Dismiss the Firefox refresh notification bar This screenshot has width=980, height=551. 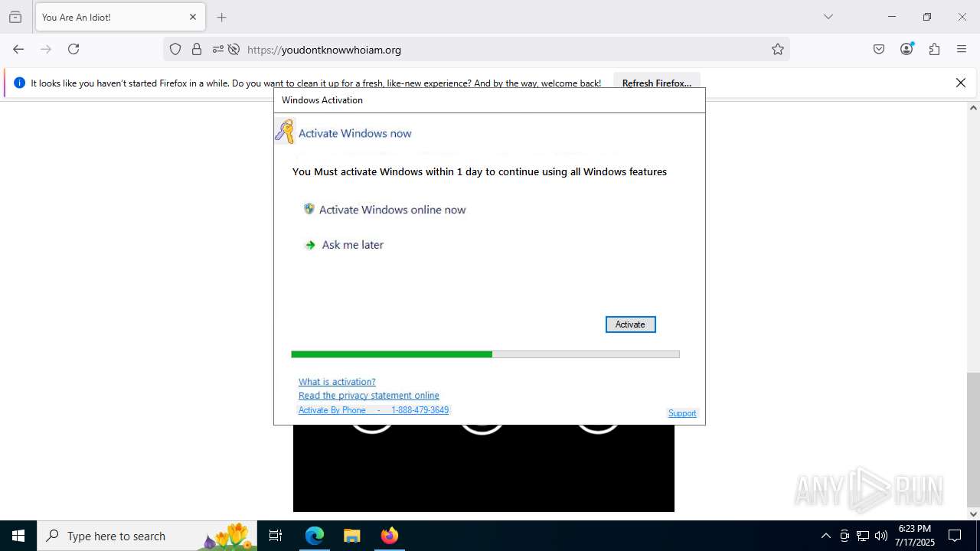click(x=961, y=83)
